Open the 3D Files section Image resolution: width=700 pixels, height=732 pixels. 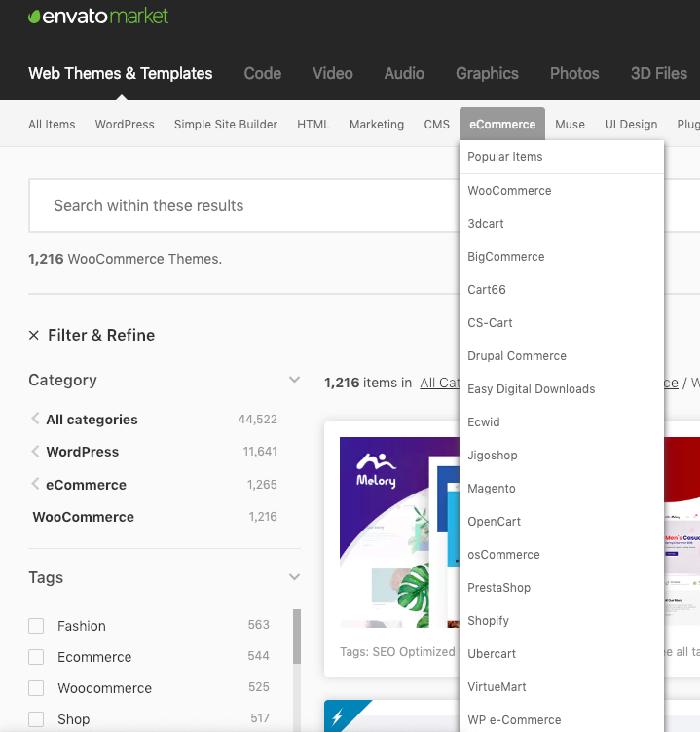(659, 73)
